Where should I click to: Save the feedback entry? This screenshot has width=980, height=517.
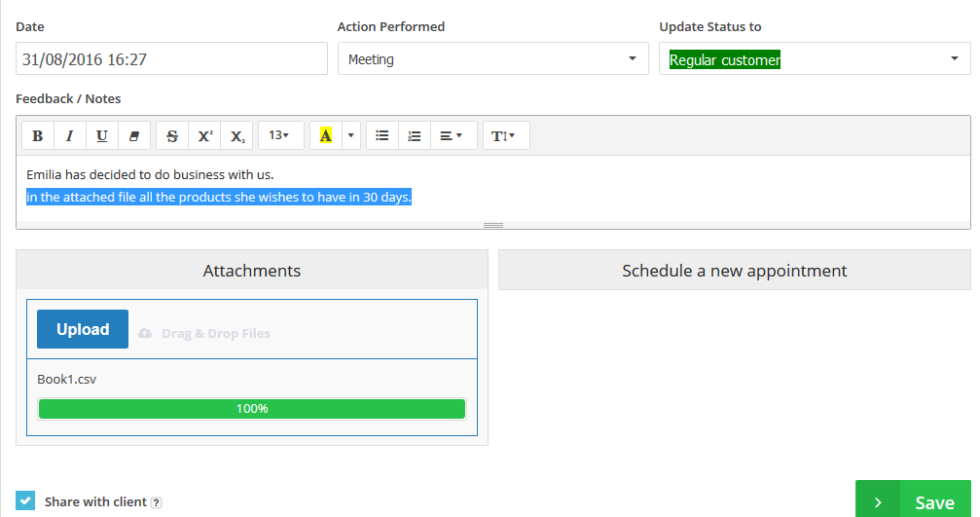click(913, 499)
